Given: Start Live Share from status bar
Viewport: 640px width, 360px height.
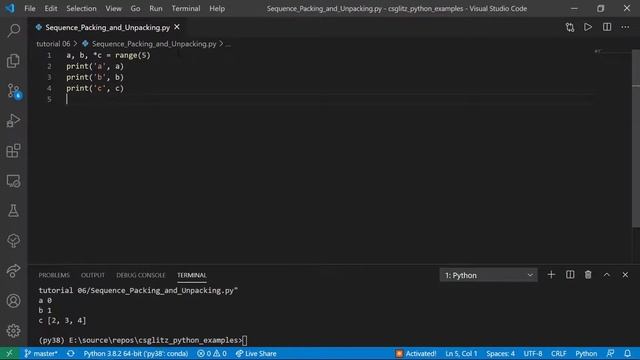Looking at the screenshot, I should tap(256, 353).
